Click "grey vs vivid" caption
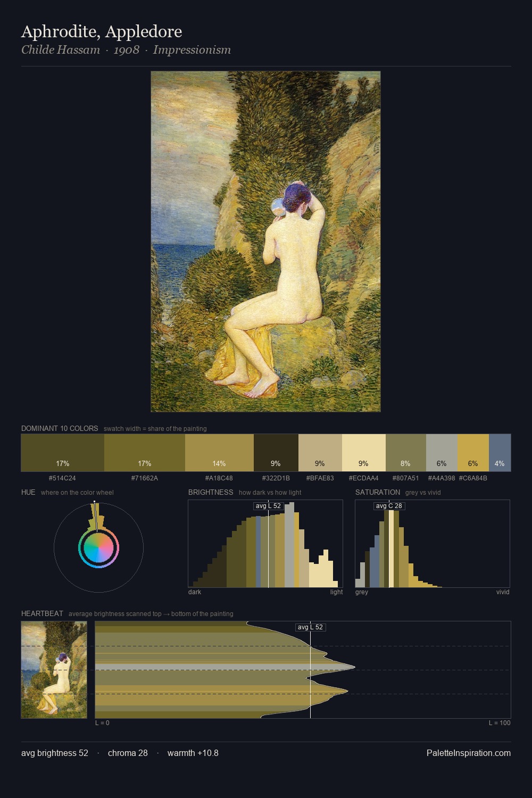Viewport: 532px width, 798px height. tap(423, 493)
